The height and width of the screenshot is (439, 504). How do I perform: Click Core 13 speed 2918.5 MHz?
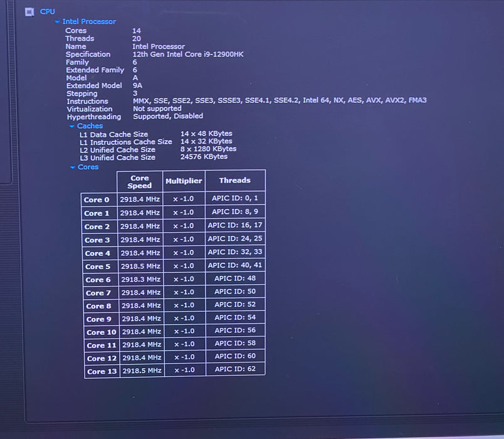[x=142, y=371]
